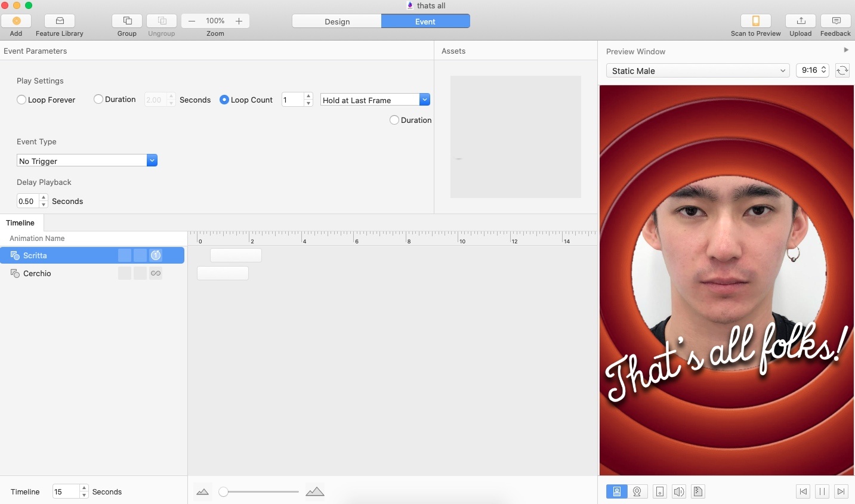This screenshot has height=504, width=855.
Task: Click the Animation Name column header
Action: (37, 238)
